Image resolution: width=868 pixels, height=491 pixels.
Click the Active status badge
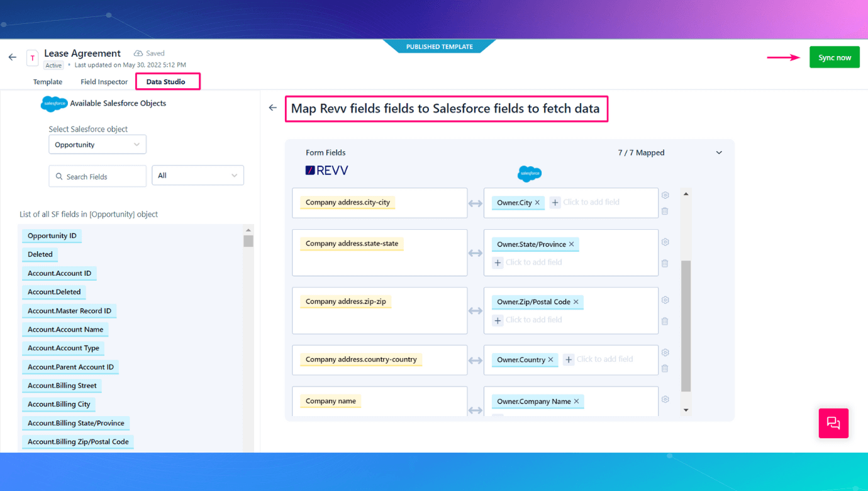pos(53,65)
